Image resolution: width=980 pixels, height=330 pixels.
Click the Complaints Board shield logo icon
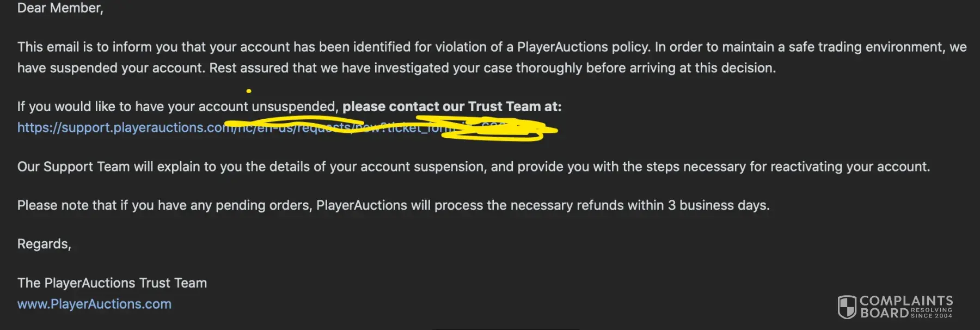847,307
